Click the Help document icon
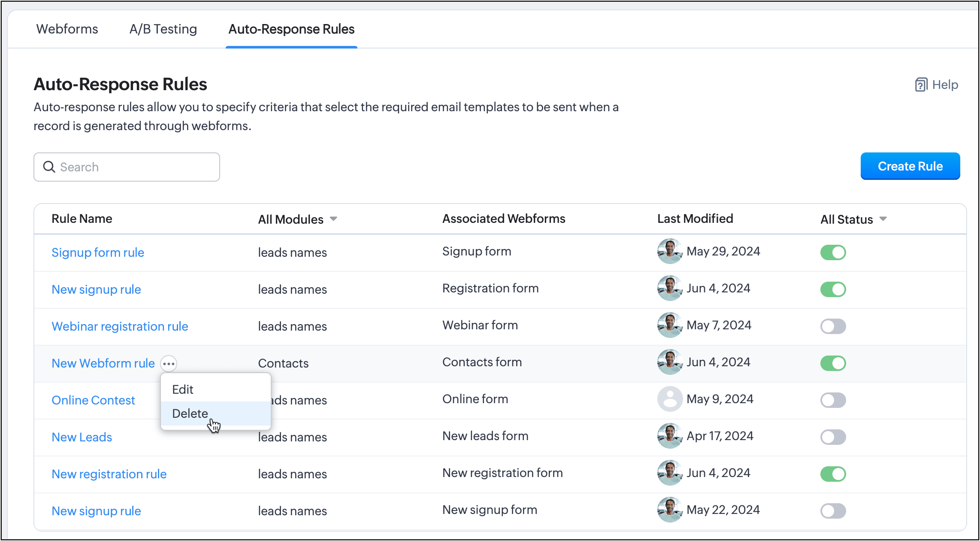This screenshot has height=541, width=980. click(x=921, y=85)
